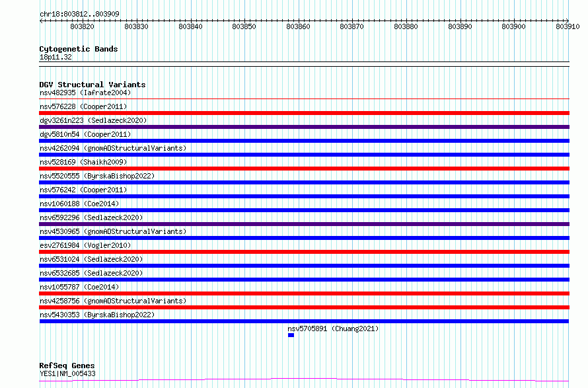Open the nsv4262094 gnomAD variant label
Viewport: 588px width, 388px height.
click(x=113, y=148)
